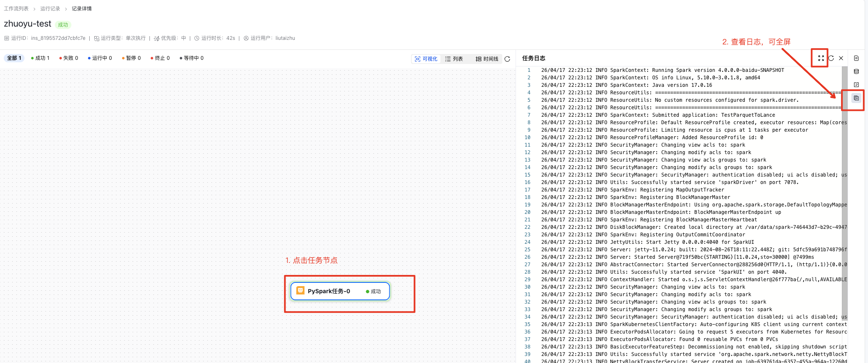This screenshot has width=868, height=363.
Task: Switch to 可视化 view
Action: pyautogui.click(x=426, y=59)
